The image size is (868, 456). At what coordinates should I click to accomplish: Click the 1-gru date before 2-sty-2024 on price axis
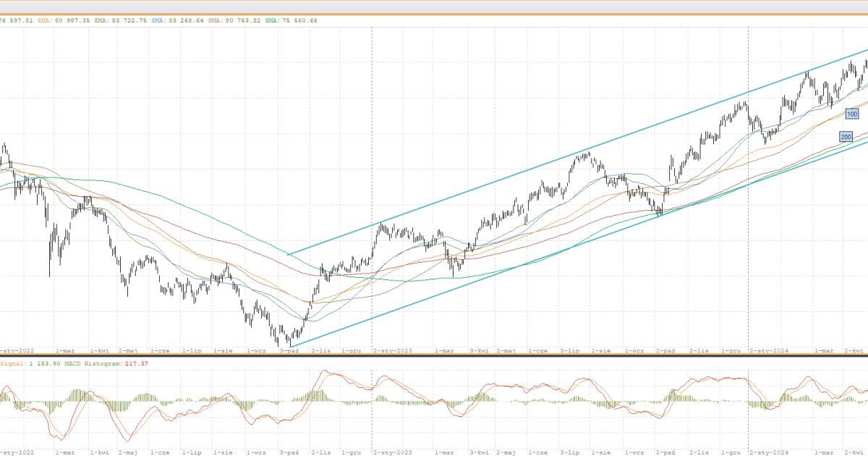click(x=733, y=350)
